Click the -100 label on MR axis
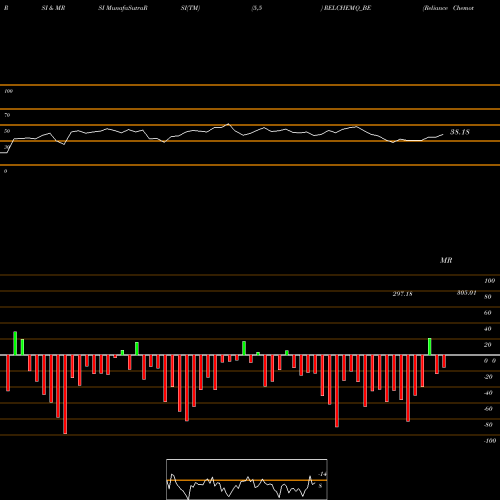Image resolution: width=500 pixels, height=500 pixels. (x=490, y=441)
